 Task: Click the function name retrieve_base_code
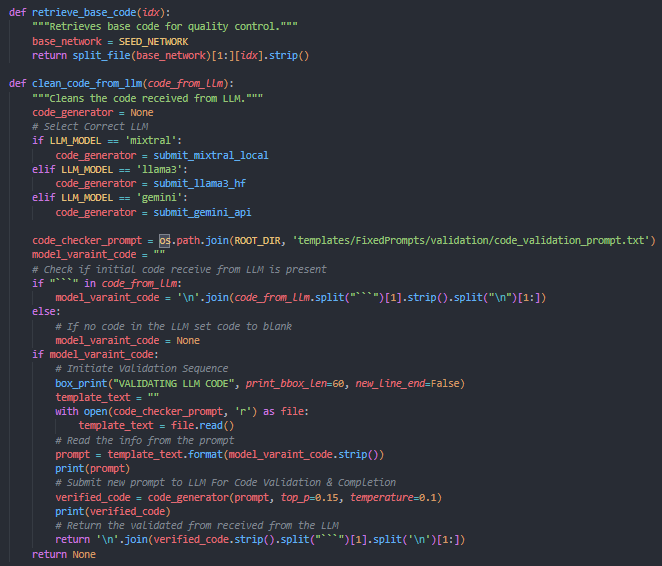tap(84, 12)
